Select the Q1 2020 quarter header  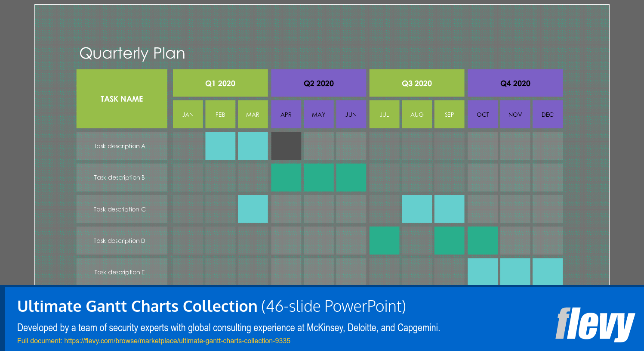click(220, 83)
